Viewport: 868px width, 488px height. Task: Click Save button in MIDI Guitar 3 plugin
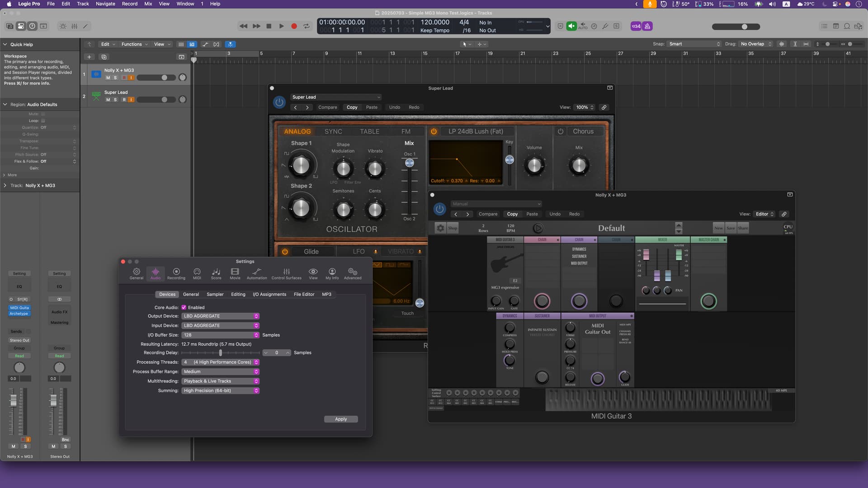click(731, 228)
